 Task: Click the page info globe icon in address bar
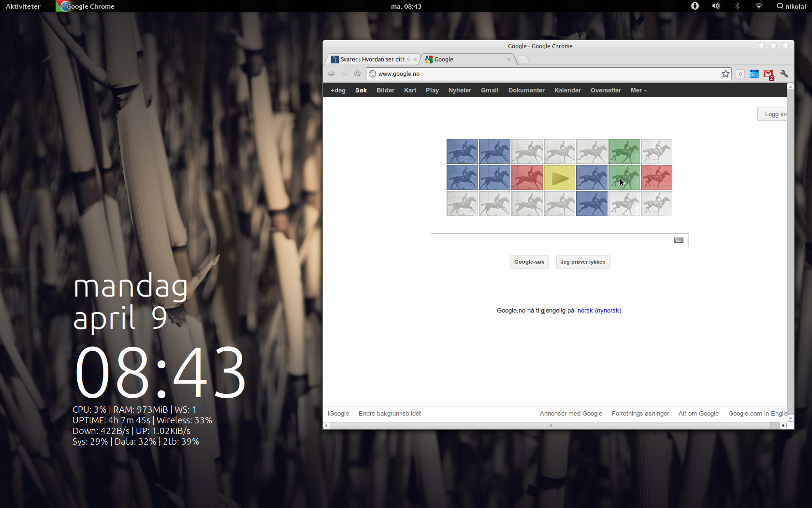click(372, 74)
